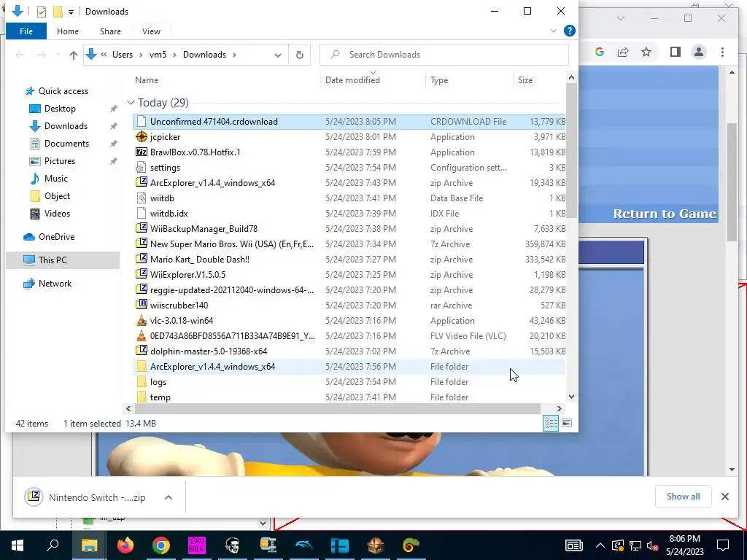Collapse the Today (29) group
This screenshot has height=560, width=747.
[x=131, y=103]
